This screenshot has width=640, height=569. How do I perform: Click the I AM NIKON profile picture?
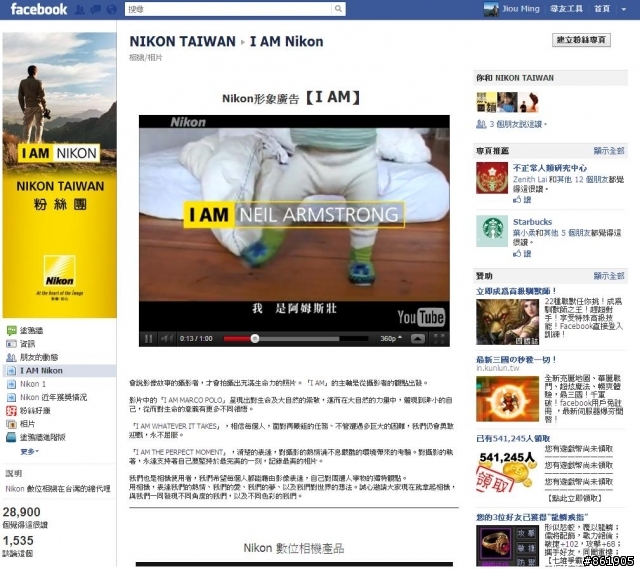[x=60, y=175]
